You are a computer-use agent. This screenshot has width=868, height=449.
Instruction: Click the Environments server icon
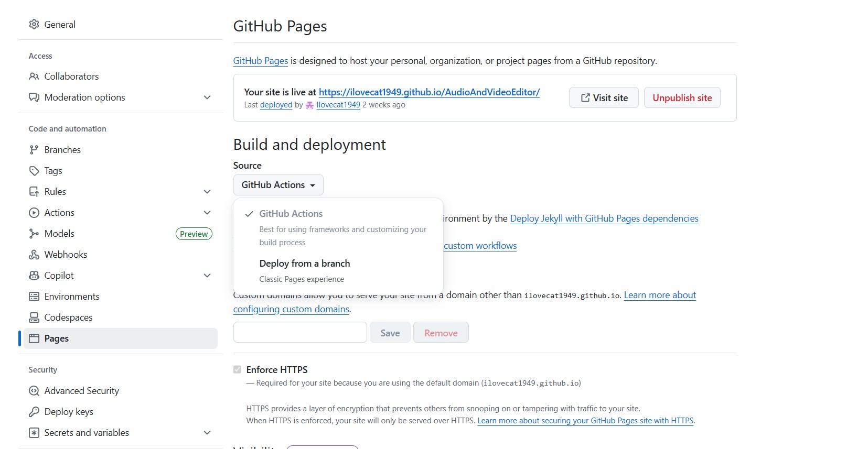(34, 297)
